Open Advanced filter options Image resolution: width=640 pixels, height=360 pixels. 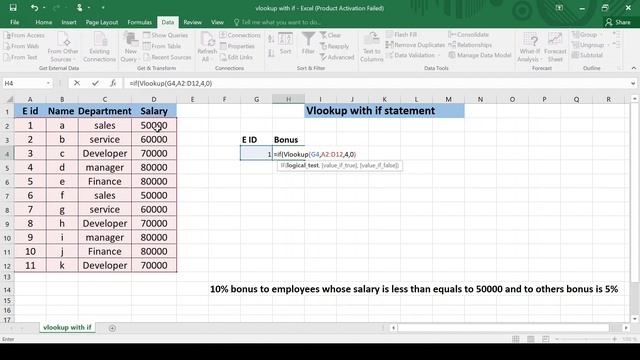(x=337, y=57)
